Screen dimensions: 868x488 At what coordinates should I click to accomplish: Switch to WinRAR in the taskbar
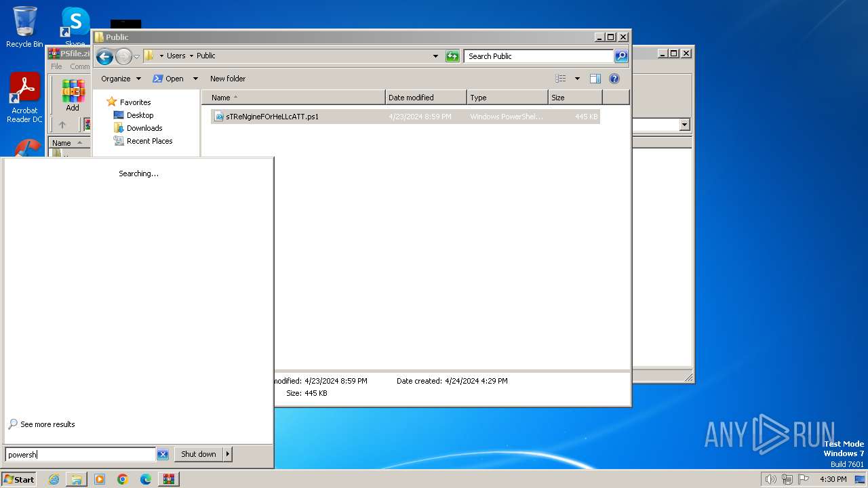tap(169, 479)
